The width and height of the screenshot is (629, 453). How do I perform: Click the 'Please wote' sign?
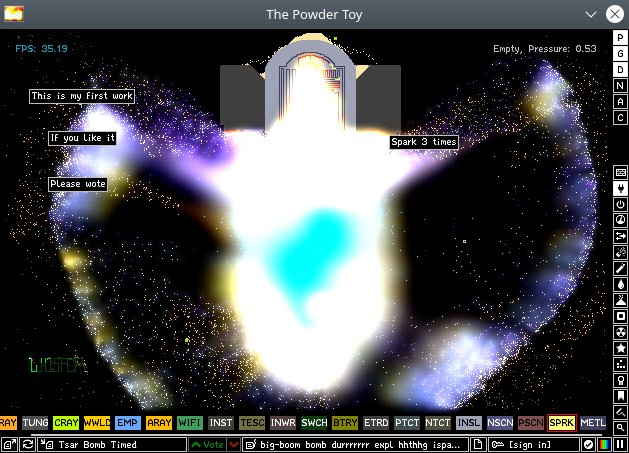(x=78, y=184)
